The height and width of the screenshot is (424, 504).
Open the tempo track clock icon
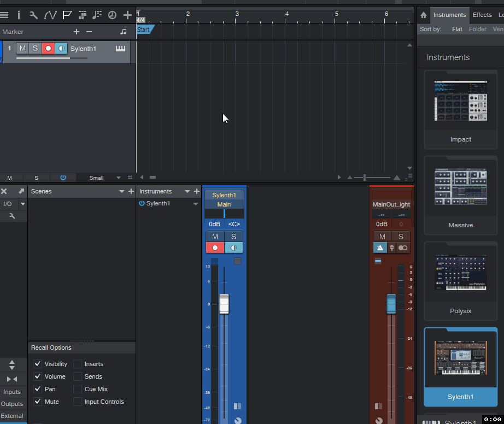[x=112, y=15]
